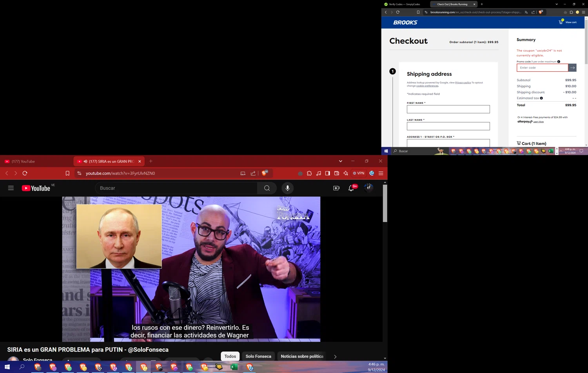
Task: Click the YouTube search magnifier button
Action: coord(267,188)
